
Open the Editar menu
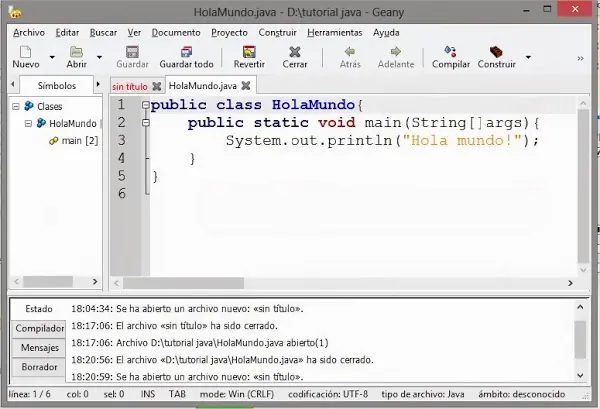[67, 33]
